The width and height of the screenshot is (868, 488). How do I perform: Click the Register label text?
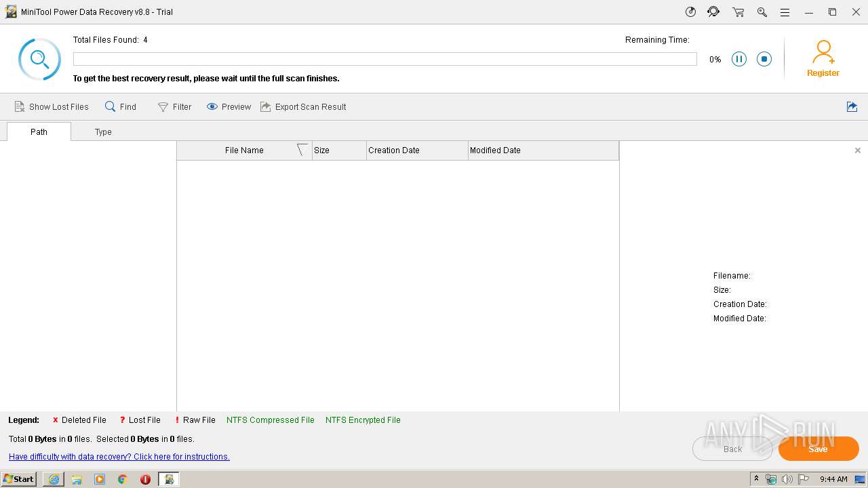823,73
